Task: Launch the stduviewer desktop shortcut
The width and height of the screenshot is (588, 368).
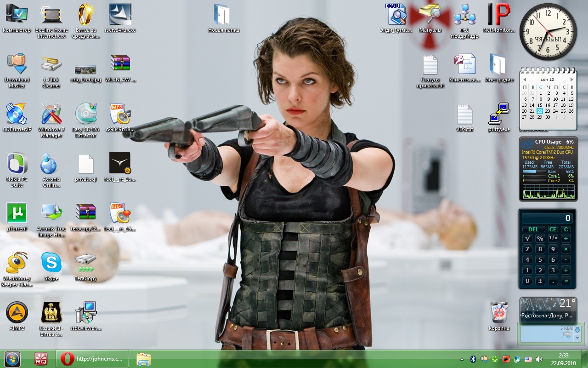Action: [x=86, y=316]
